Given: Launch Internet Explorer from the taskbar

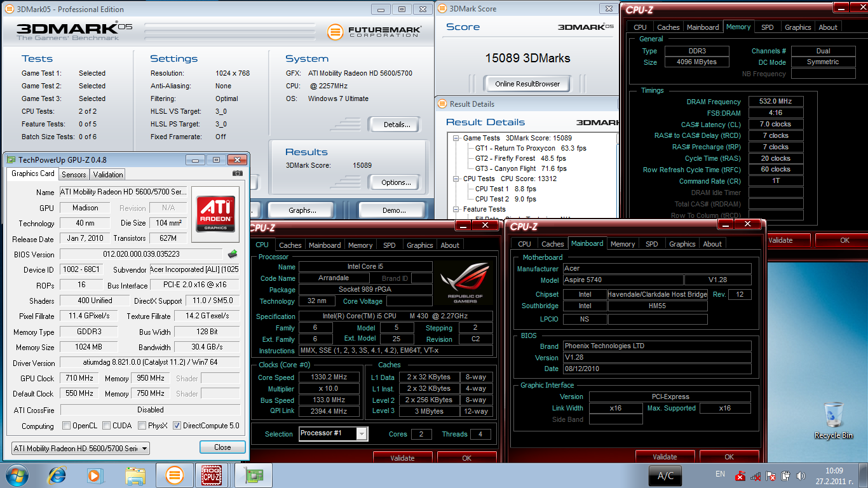Looking at the screenshot, I should [57, 475].
